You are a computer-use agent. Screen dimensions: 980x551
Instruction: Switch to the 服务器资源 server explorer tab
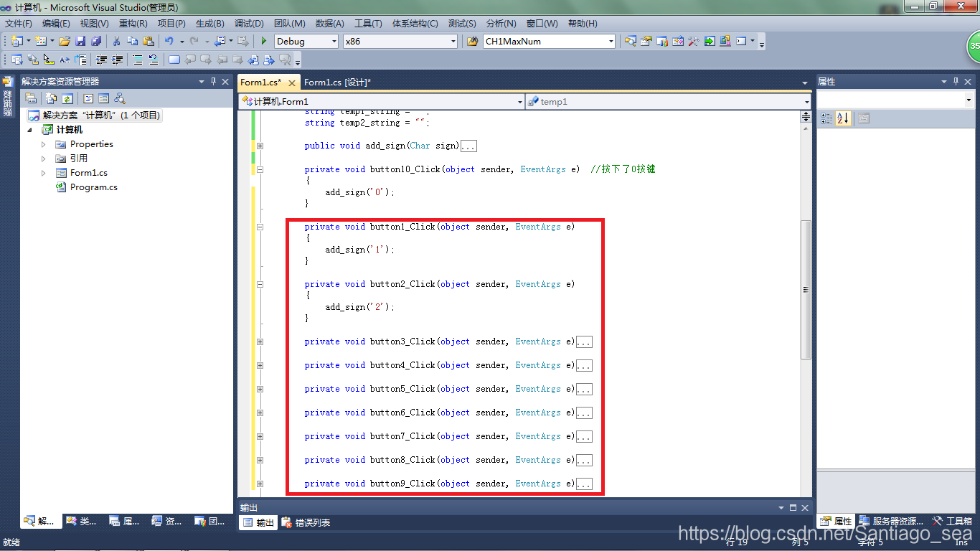pos(892,522)
